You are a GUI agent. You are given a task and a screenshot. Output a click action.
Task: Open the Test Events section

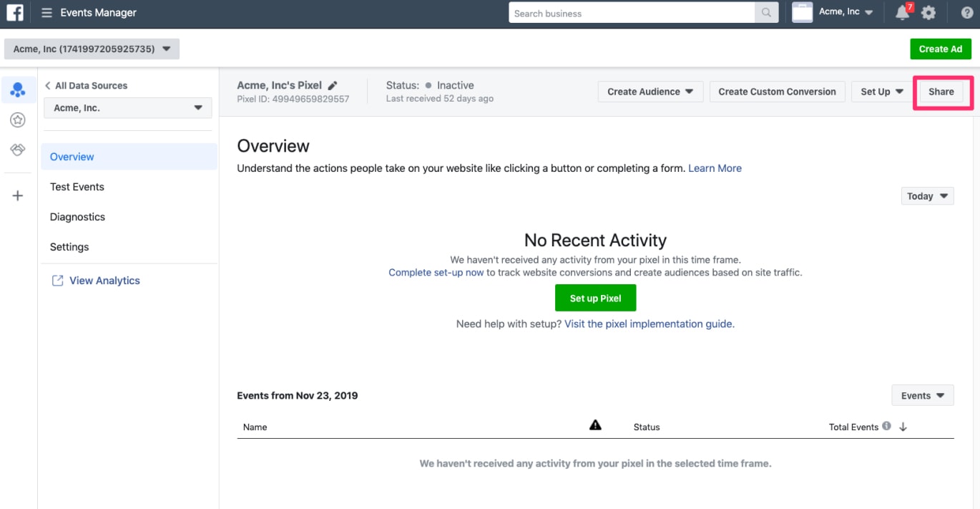77,187
